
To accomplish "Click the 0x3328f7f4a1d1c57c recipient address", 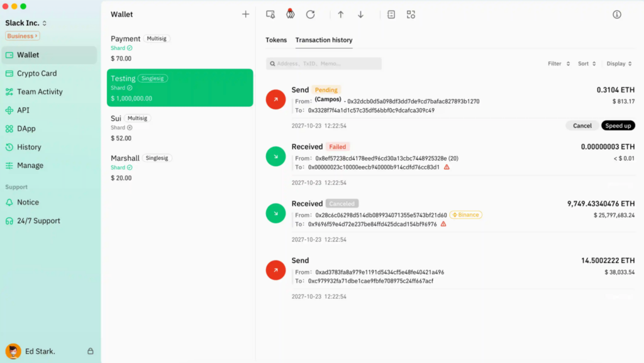I will (371, 111).
